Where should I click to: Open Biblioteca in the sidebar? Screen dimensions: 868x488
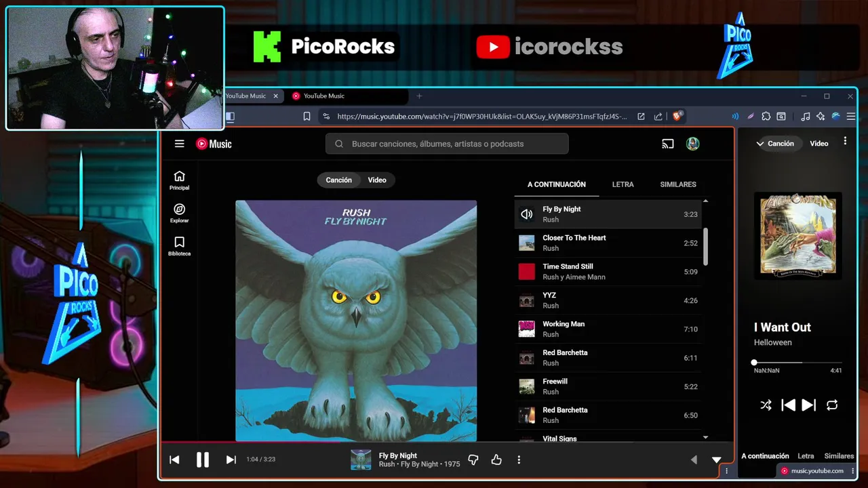point(180,246)
